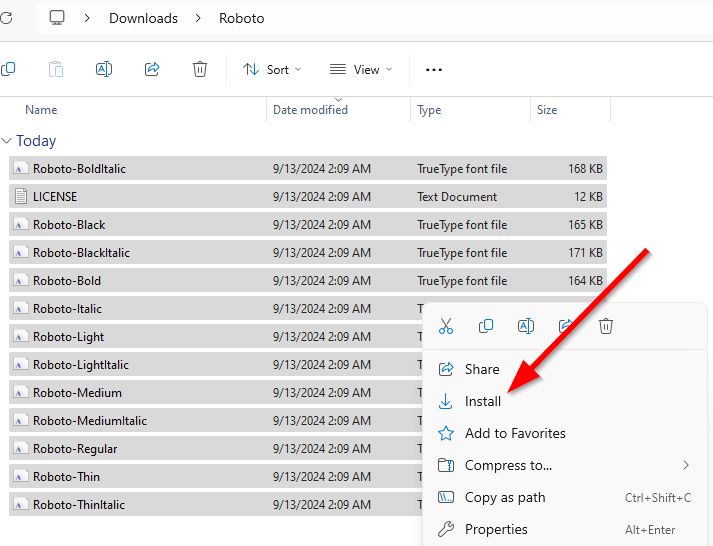Open the Sort dropdown
The height and width of the screenshot is (546, 713).
point(272,70)
